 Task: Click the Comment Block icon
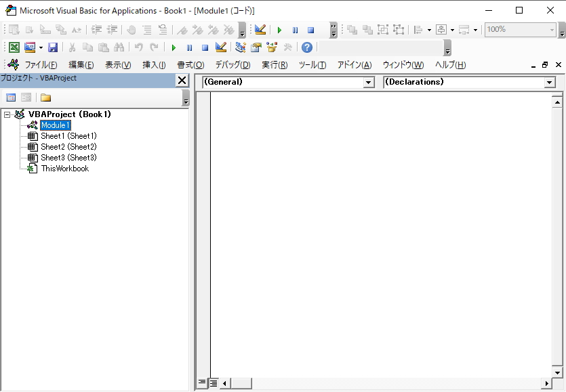click(x=147, y=30)
